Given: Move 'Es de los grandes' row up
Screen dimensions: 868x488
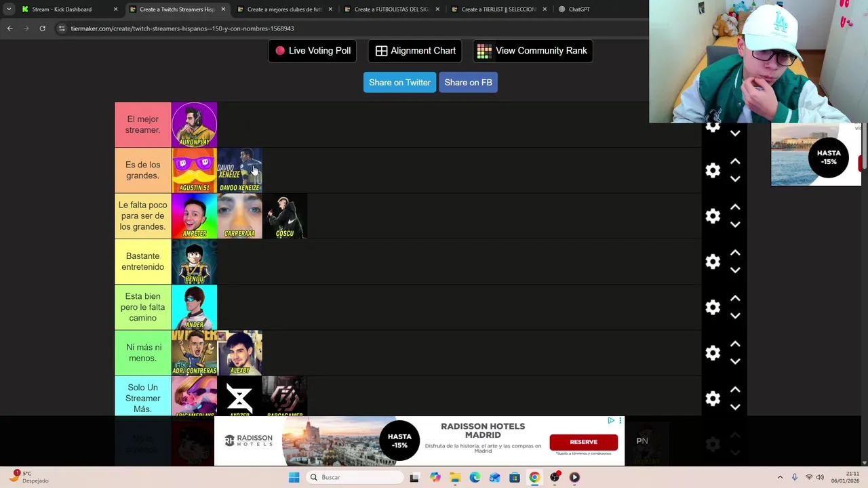Looking at the screenshot, I should tap(735, 162).
